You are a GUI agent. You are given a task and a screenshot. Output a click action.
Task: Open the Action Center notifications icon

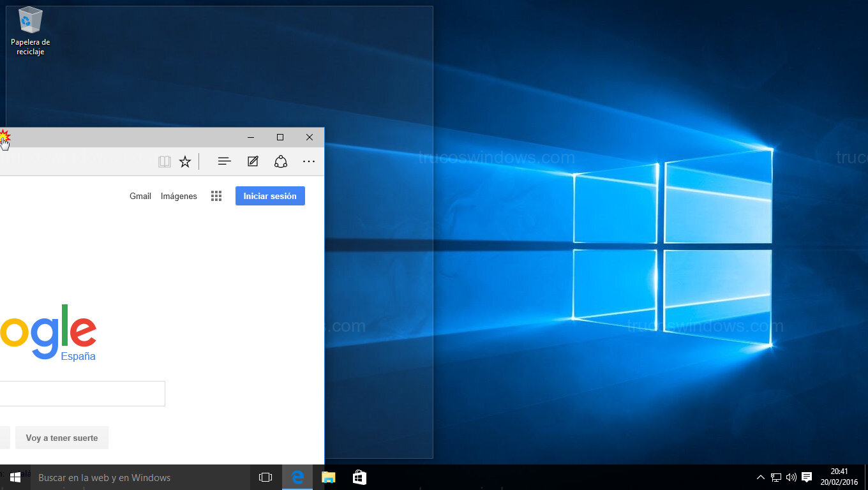[807, 477]
